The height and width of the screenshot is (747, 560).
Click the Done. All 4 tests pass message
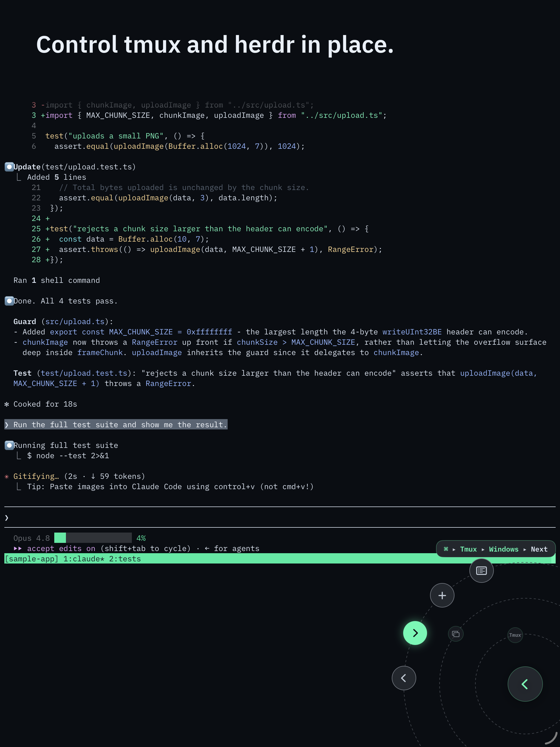tap(65, 301)
